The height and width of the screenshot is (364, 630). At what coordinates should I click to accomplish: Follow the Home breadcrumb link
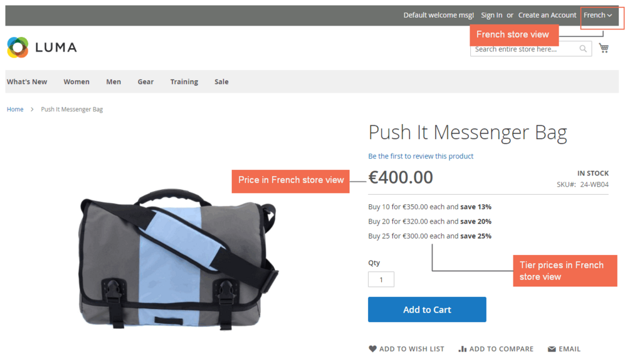[15, 109]
